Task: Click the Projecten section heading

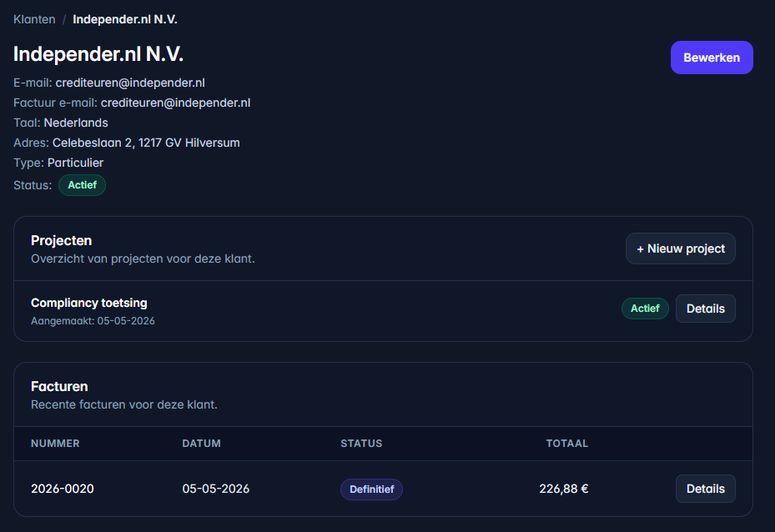Action: coord(61,240)
